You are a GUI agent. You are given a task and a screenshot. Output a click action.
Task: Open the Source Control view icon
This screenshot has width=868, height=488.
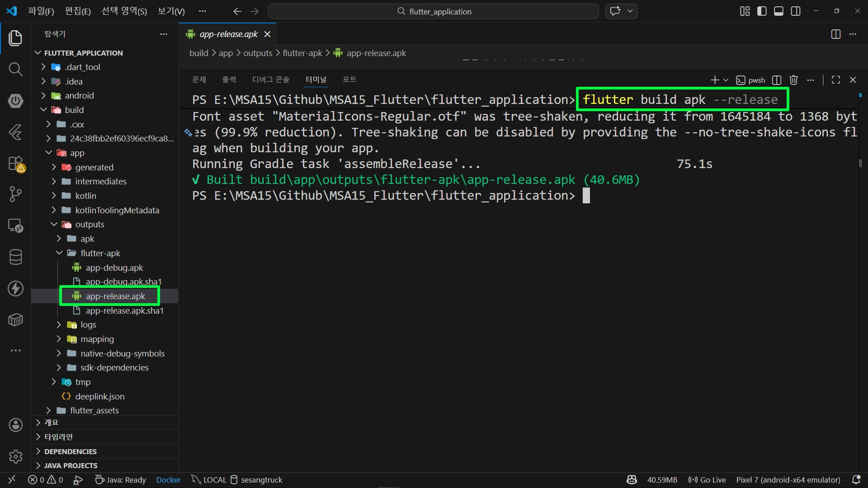15,194
